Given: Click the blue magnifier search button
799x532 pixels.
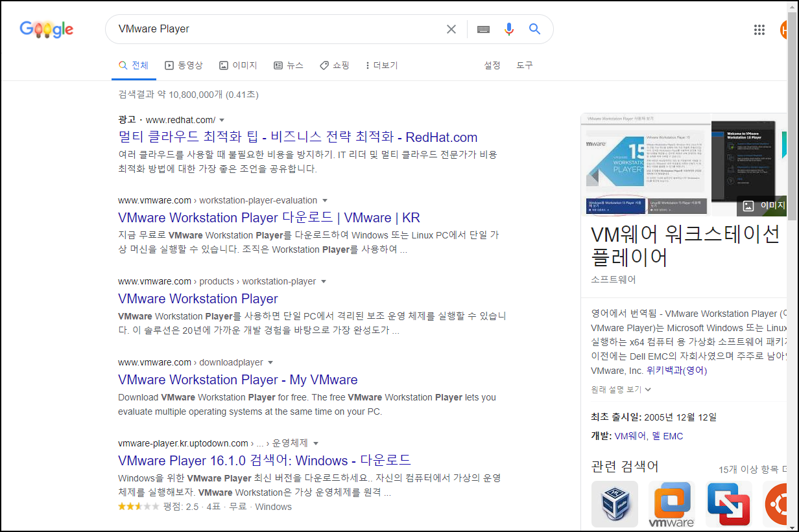Looking at the screenshot, I should coord(534,29).
